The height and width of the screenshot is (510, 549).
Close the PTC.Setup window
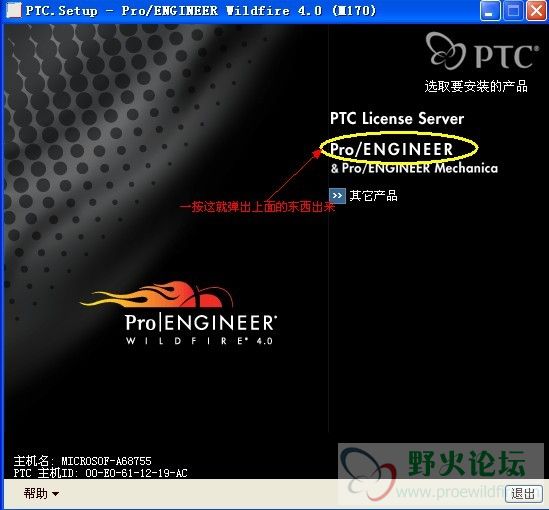(x=536, y=11)
